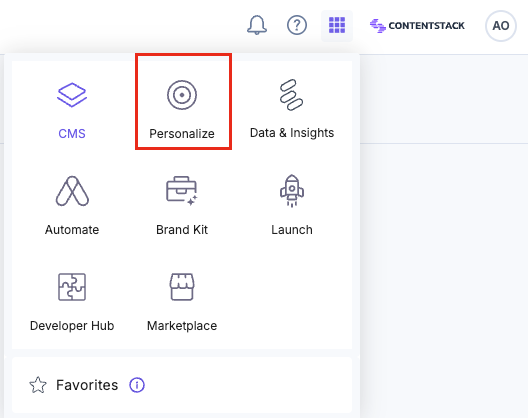Open the Brand Kit briefcase icon
528x418 pixels.
(182, 191)
